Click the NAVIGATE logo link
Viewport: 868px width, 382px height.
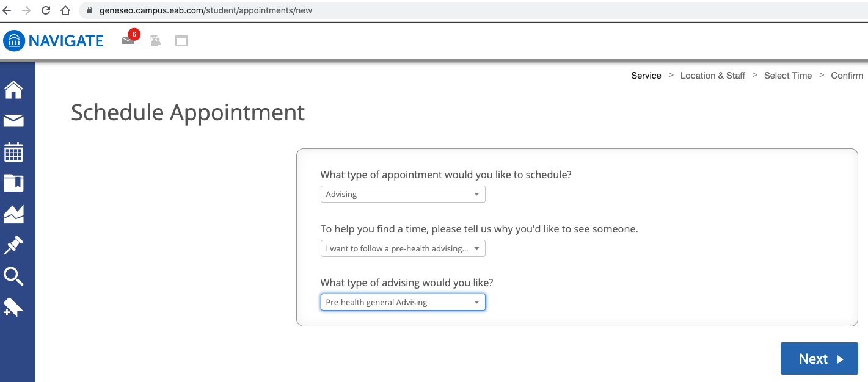[54, 41]
